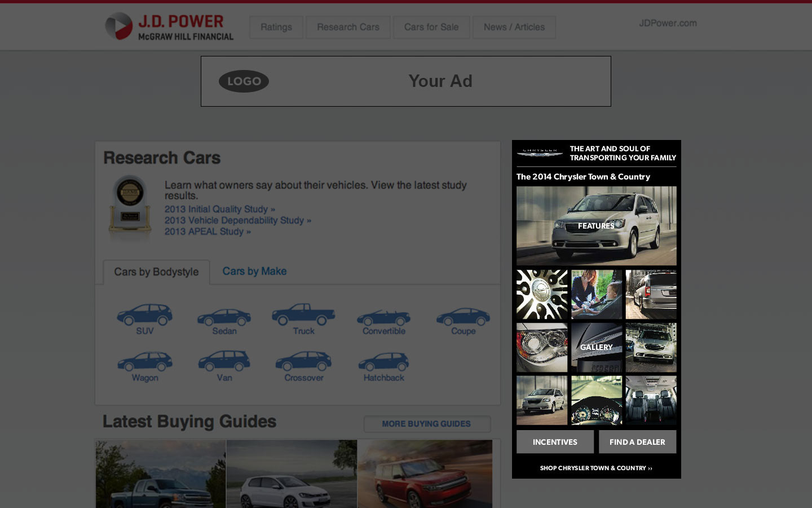This screenshot has width=812, height=508.
Task: Open the Cars for Sale menu
Action: tap(431, 27)
